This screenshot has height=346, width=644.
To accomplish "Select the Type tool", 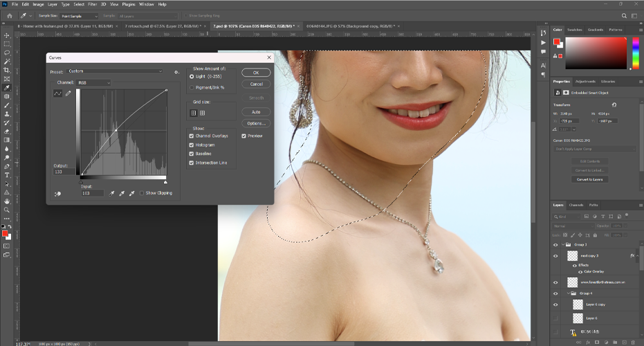I will (7, 175).
